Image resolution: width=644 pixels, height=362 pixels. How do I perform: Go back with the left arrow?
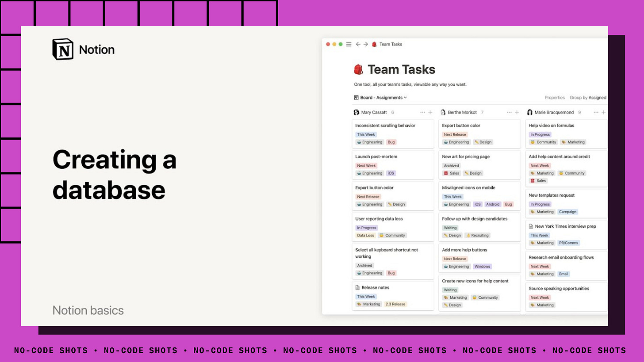[x=358, y=44]
